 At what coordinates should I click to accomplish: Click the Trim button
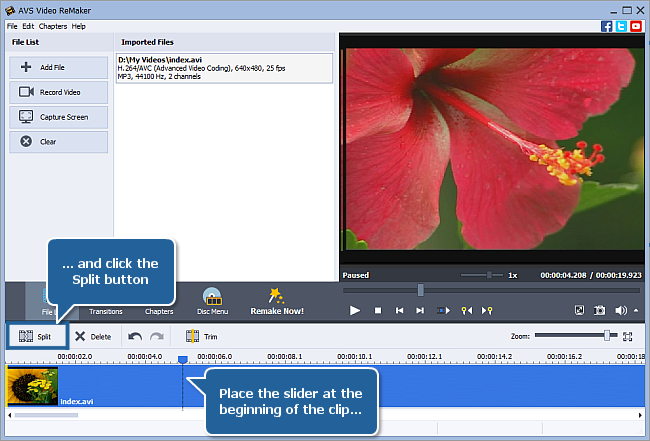coord(201,336)
